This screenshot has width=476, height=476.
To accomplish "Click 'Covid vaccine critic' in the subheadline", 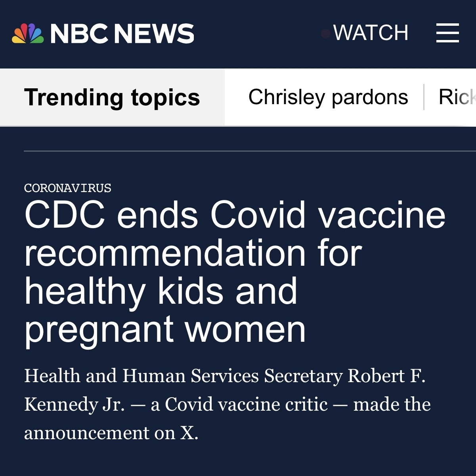I will pos(246,404).
